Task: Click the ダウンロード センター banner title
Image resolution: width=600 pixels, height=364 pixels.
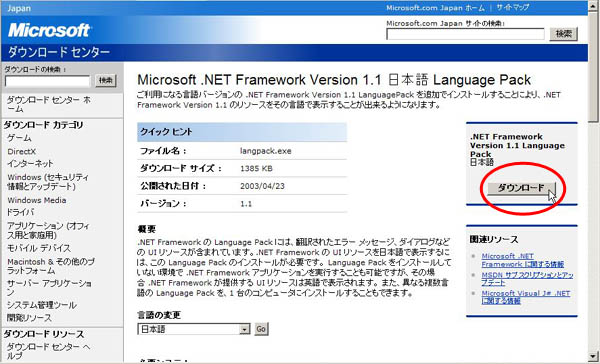Action: pyautogui.click(x=59, y=52)
